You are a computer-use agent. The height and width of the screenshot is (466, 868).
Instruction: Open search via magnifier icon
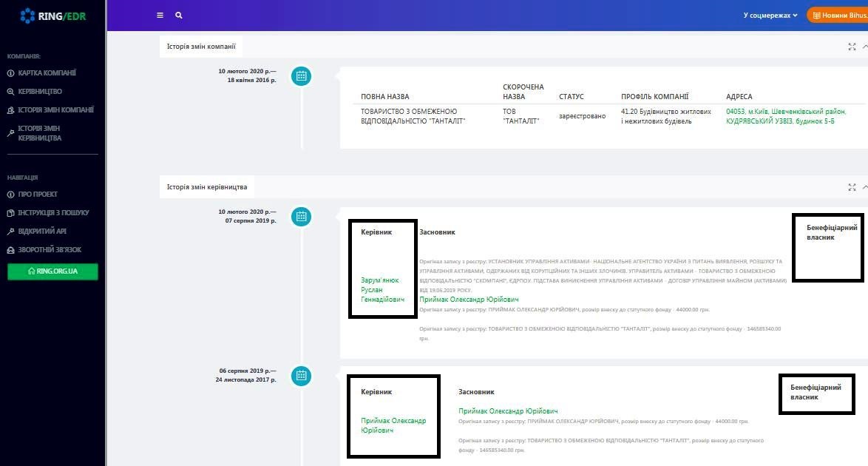coord(179,16)
